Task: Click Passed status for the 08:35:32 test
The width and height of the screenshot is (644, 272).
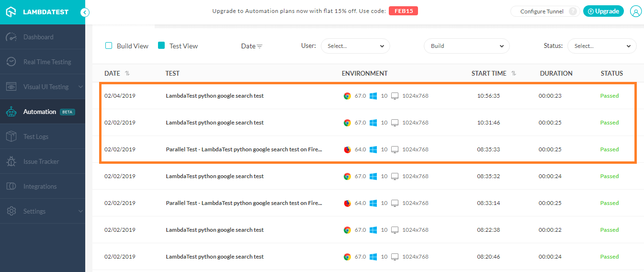Action: [x=610, y=176]
